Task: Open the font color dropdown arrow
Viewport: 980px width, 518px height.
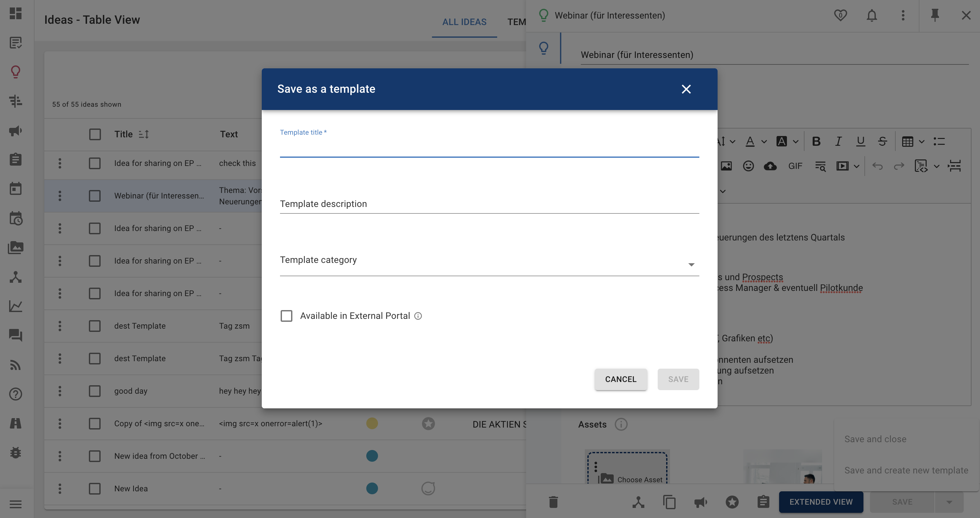Action: (764, 142)
